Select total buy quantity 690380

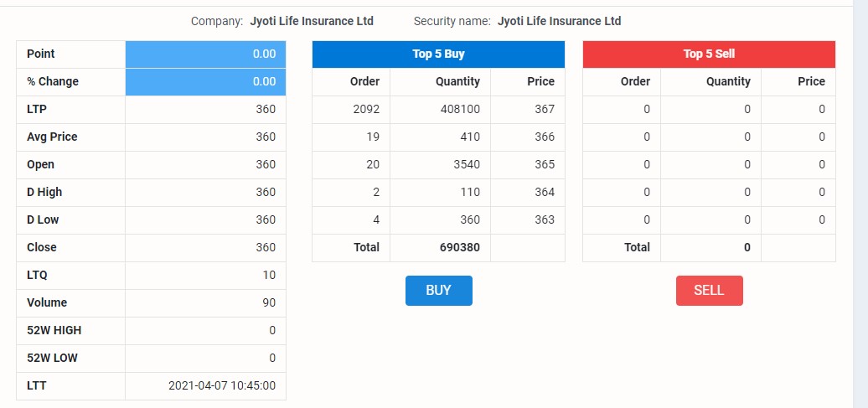(460, 247)
